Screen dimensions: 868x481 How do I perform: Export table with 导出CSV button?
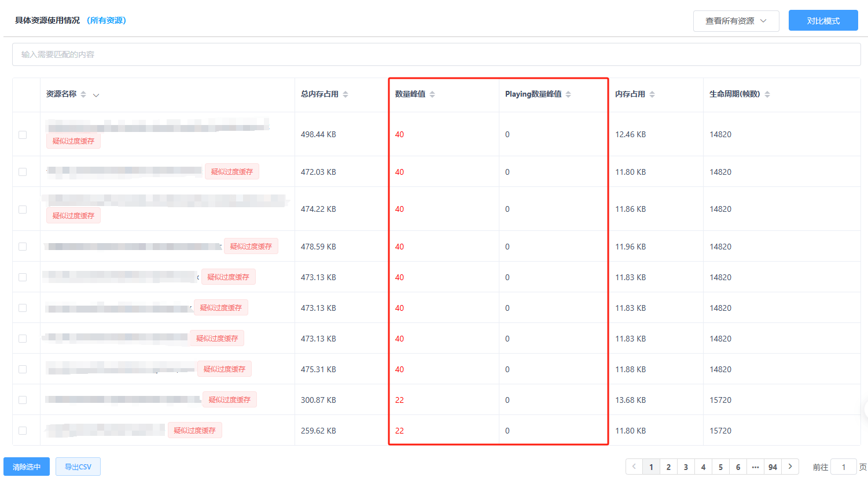78,467
